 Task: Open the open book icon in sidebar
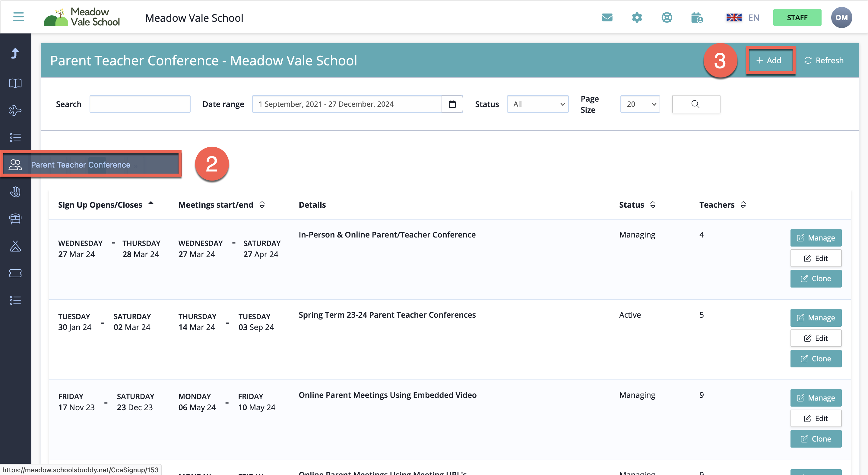click(x=15, y=83)
